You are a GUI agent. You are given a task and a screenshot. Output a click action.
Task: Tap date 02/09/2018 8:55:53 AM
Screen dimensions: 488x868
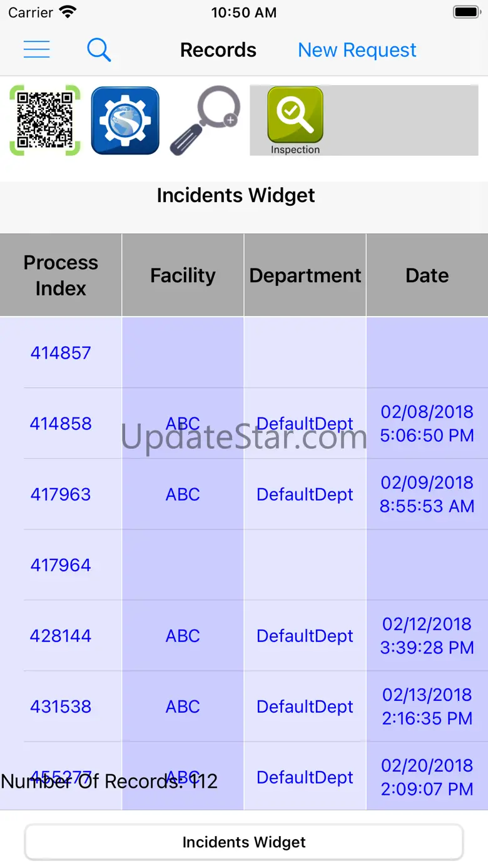tap(427, 494)
